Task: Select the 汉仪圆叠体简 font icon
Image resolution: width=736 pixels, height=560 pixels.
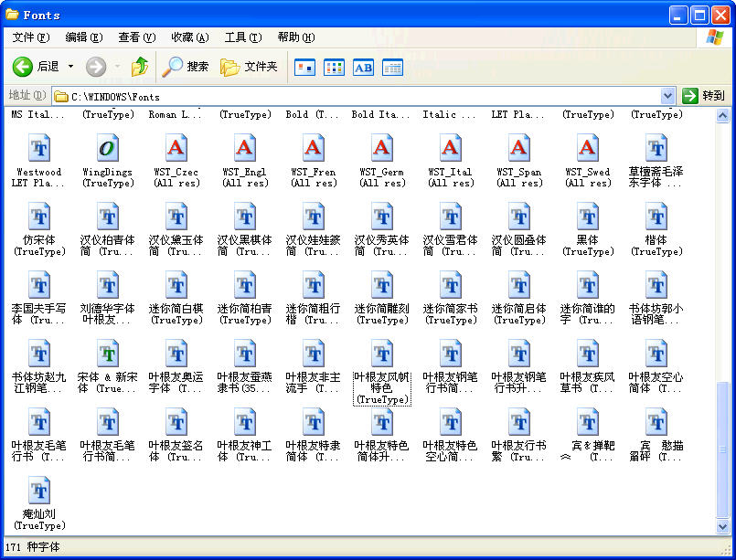Action: (519, 217)
